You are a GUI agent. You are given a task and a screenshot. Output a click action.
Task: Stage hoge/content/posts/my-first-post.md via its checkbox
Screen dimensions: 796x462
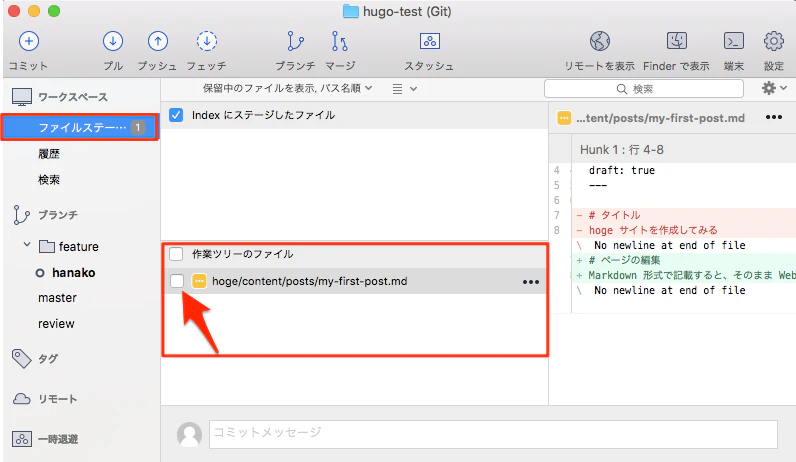pos(177,281)
